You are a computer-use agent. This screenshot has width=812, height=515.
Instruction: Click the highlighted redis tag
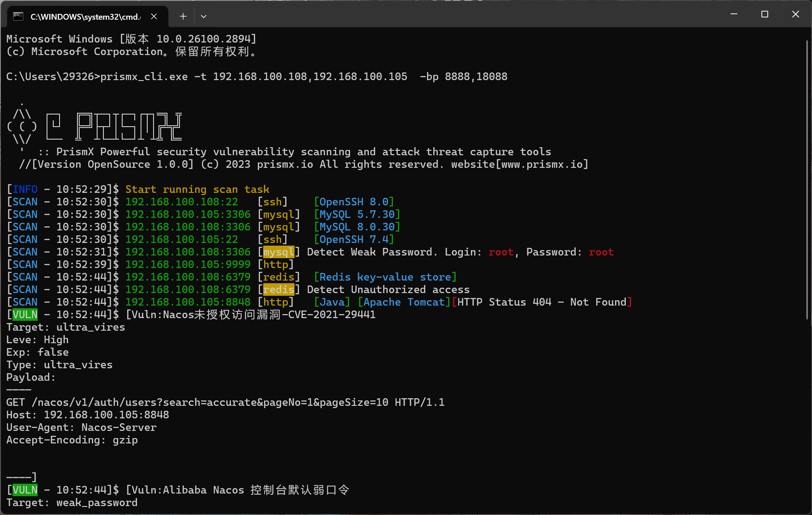coord(278,290)
